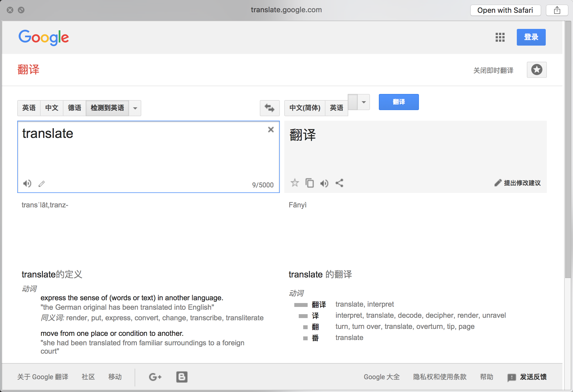Expand the source language dropdown arrow

(x=135, y=108)
